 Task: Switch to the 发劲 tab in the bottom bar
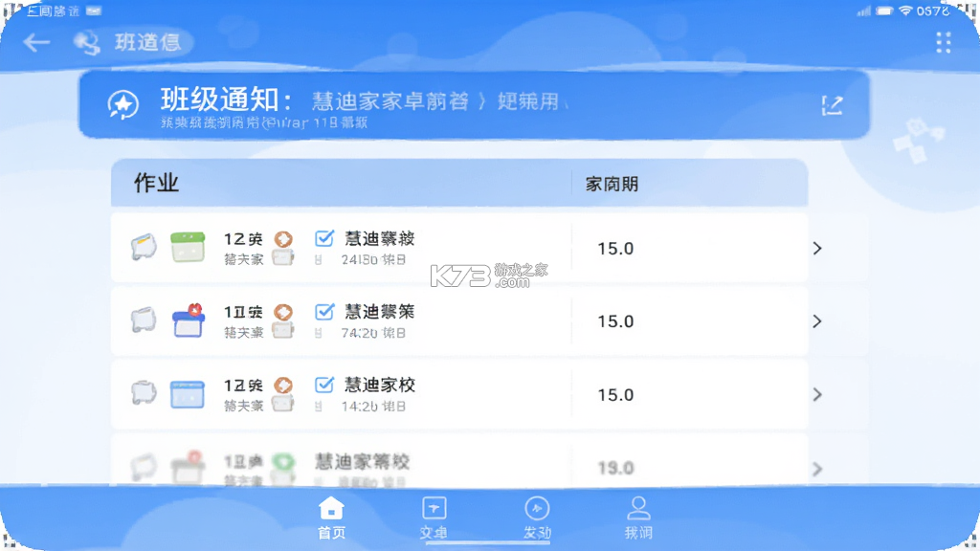point(537,518)
